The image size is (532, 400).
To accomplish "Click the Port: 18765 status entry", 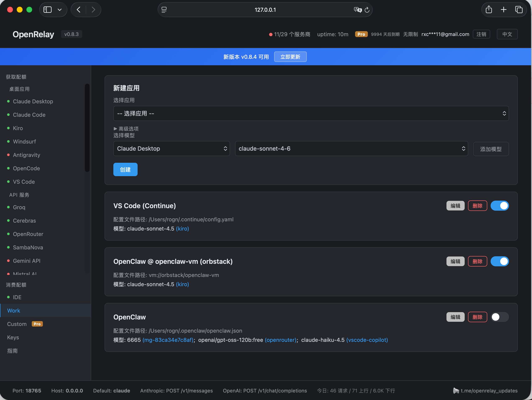I will pyautogui.click(x=27, y=390).
